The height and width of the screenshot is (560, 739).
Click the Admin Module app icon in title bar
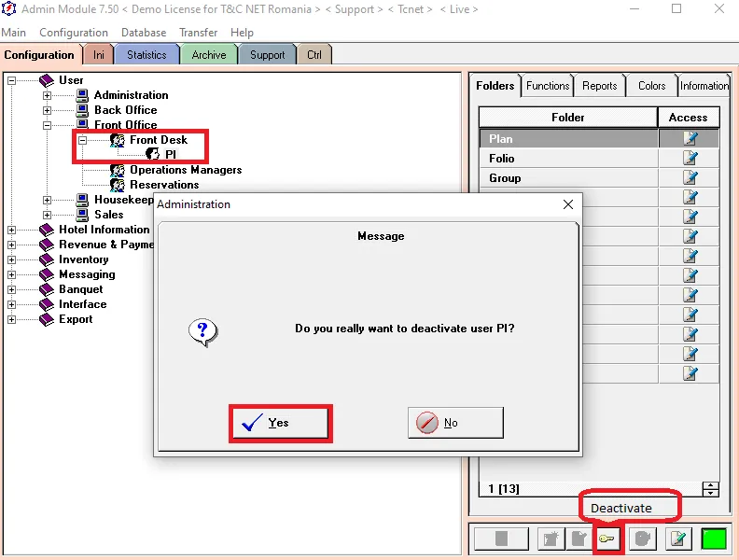[x=8, y=9]
